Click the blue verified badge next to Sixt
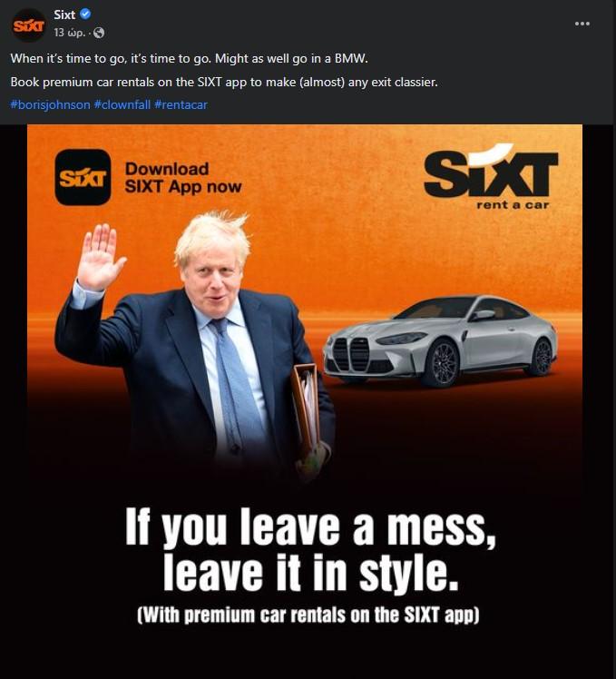 [x=85, y=15]
